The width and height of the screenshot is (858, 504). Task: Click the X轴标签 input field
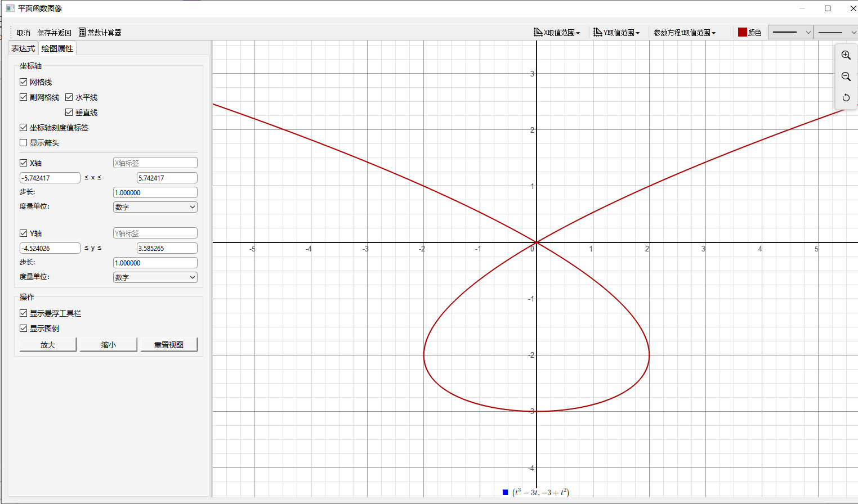coord(155,163)
